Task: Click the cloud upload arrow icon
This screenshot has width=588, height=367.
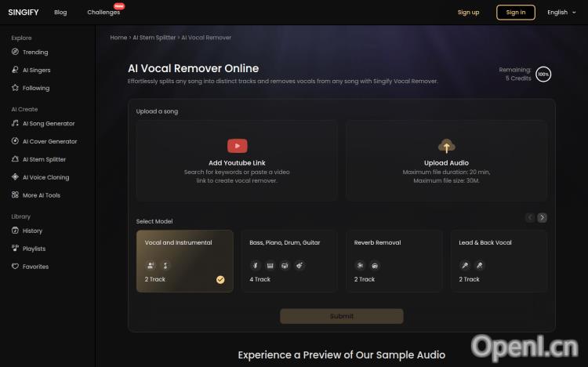Action: click(446, 146)
